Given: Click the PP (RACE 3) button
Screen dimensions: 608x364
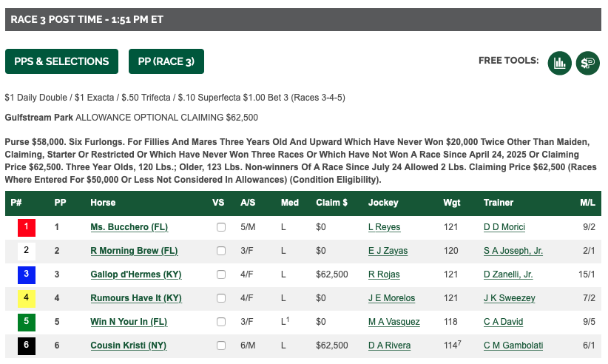Looking at the screenshot, I should (x=166, y=61).
